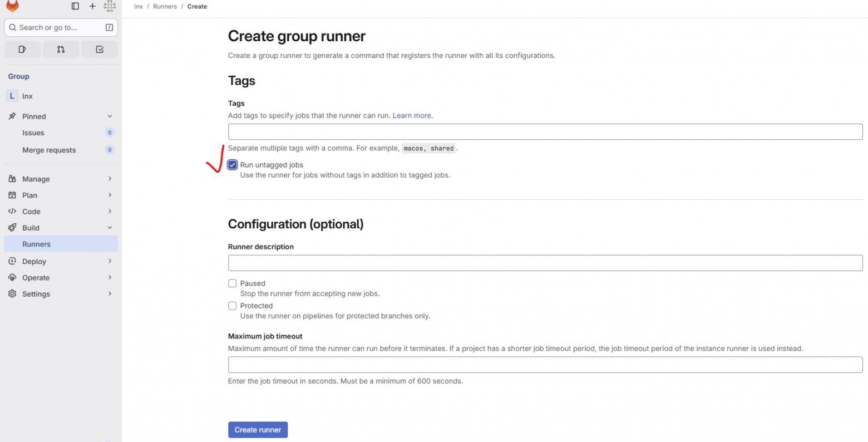Screen dimensions: 868x442
Task: Click the Create runner button
Action: click(x=258, y=430)
